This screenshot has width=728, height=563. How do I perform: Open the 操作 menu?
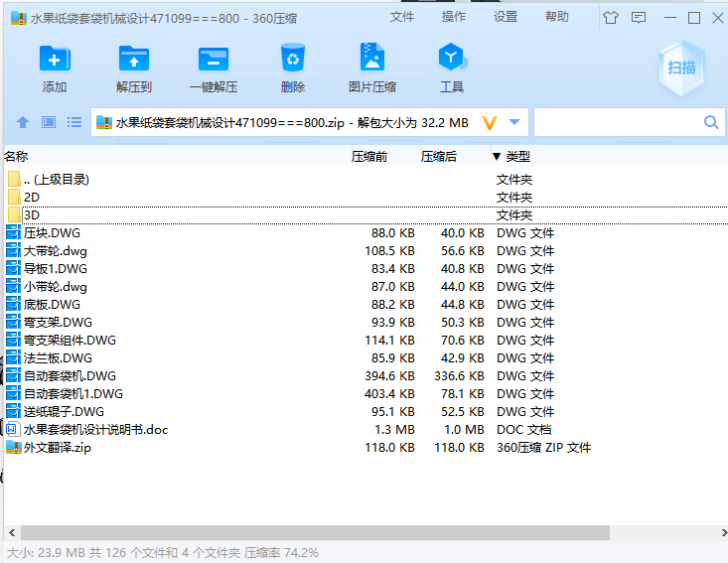454,17
